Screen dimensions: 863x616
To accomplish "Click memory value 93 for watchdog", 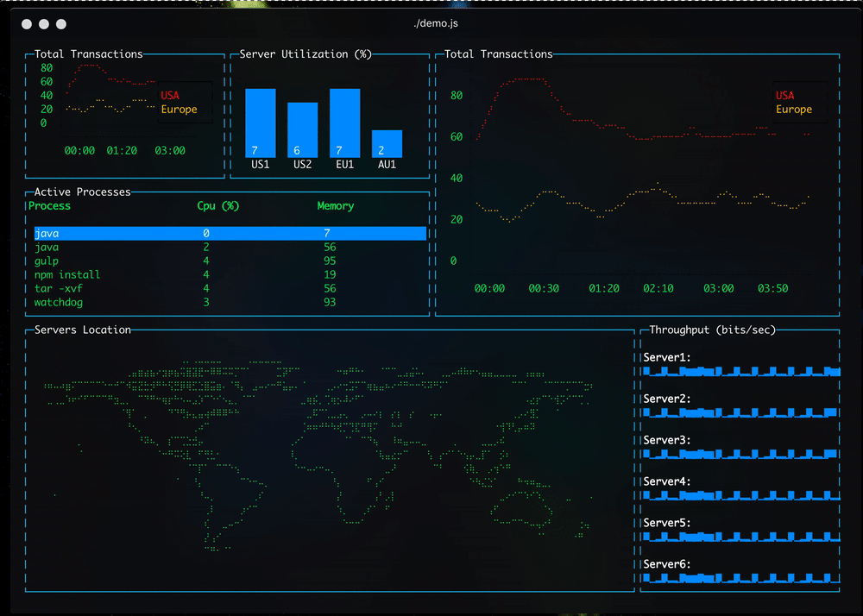I will 330,302.
